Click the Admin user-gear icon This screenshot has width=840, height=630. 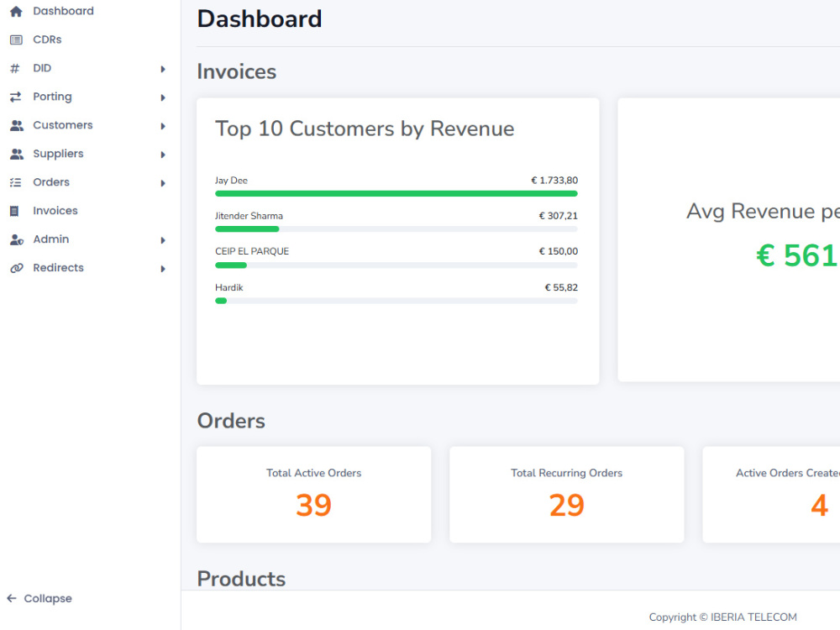coord(17,239)
